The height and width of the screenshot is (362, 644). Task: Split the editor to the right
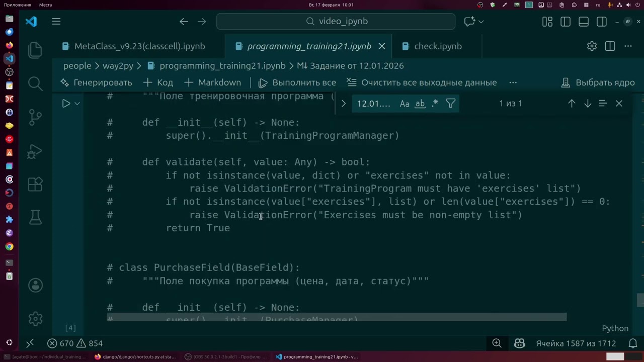pyautogui.click(x=610, y=46)
